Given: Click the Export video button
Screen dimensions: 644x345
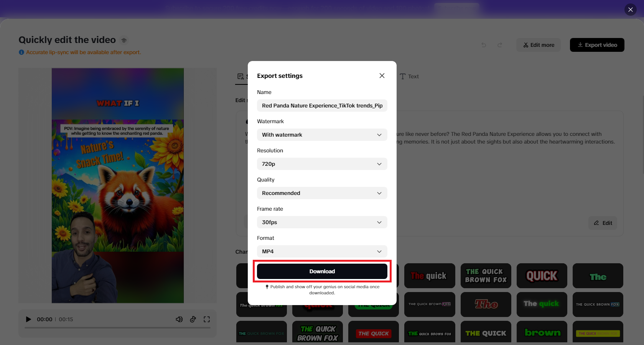Looking at the screenshot, I should tap(597, 45).
